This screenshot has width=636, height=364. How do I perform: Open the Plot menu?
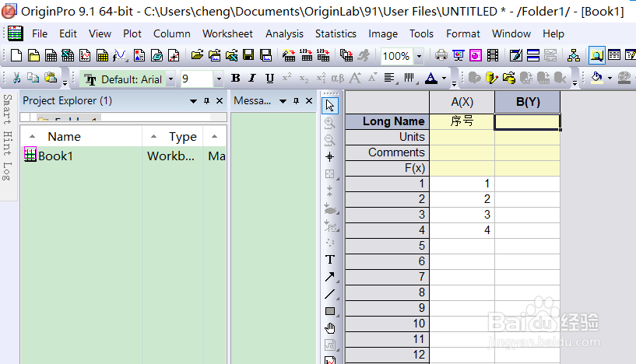point(132,33)
